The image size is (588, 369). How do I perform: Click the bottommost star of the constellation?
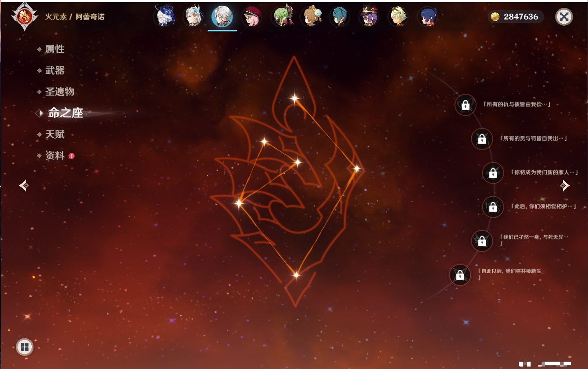pyautogui.click(x=296, y=275)
